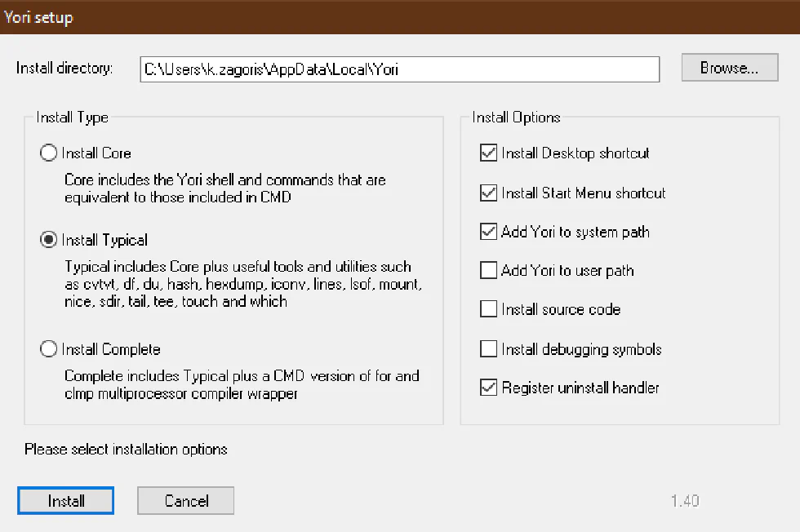The image size is (800, 532).
Task: Select the Install Core radio button
Action: point(49,153)
